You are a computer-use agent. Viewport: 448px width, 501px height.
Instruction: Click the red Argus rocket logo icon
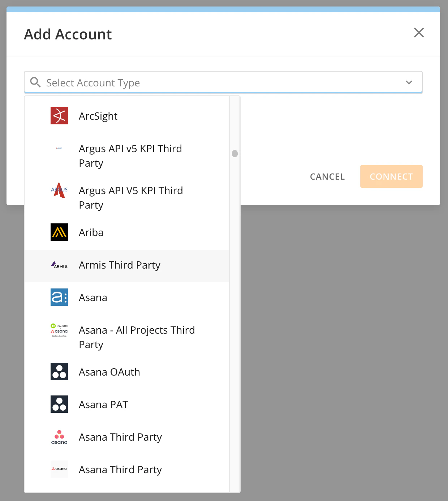click(59, 190)
